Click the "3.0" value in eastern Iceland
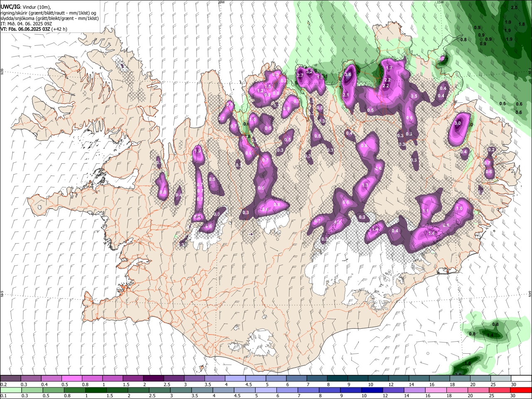The image size is (532, 399). click(458, 123)
